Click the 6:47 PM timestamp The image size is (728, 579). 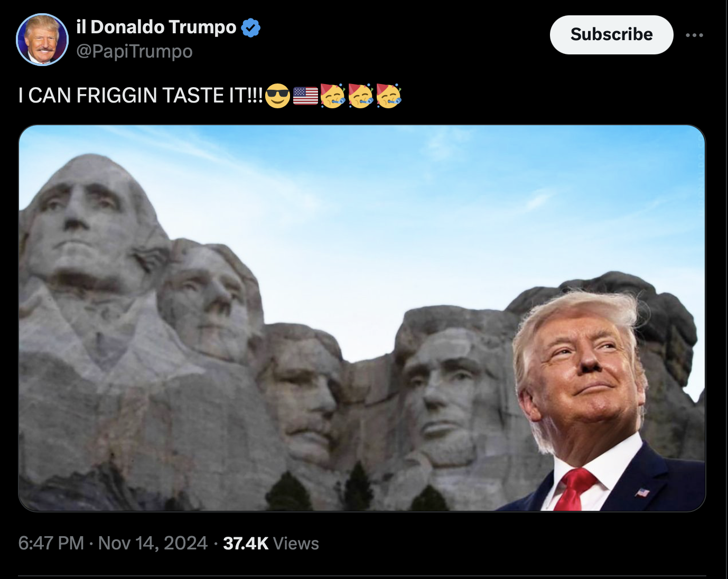51,543
